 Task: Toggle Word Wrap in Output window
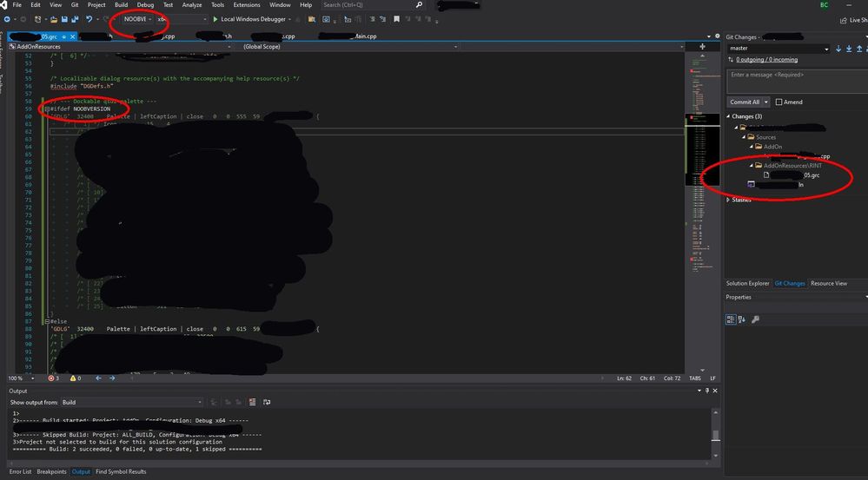click(267, 402)
